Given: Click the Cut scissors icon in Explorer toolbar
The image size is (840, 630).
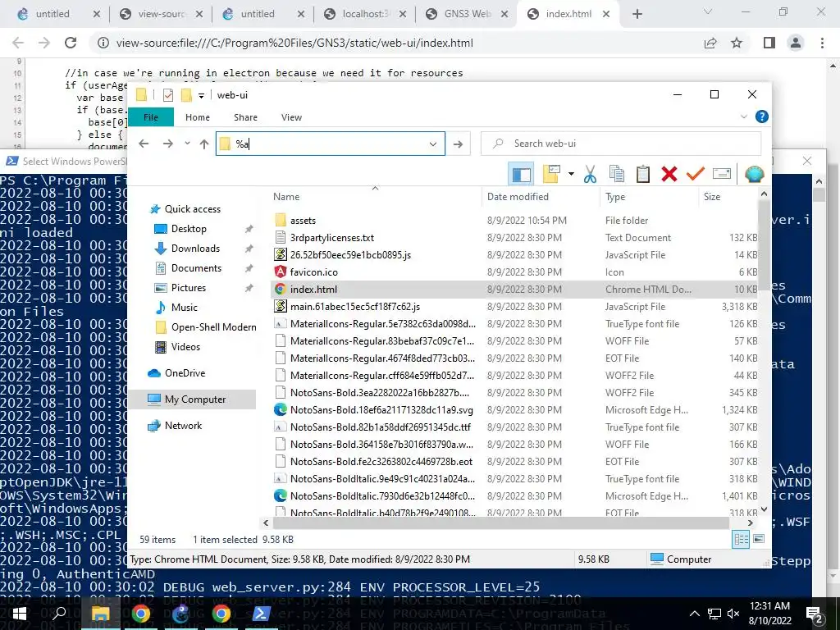Looking at the screenshot, I should click(590, 174).
